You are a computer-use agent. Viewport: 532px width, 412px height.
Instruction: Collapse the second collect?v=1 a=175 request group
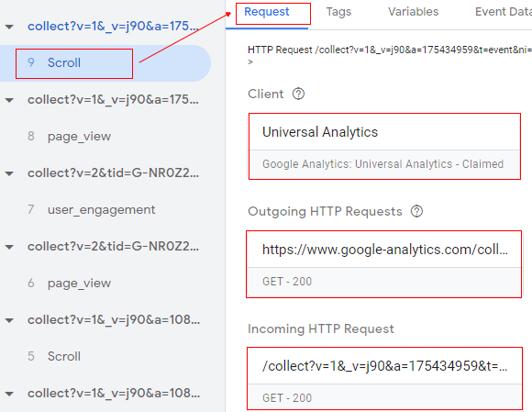(9, 100)
